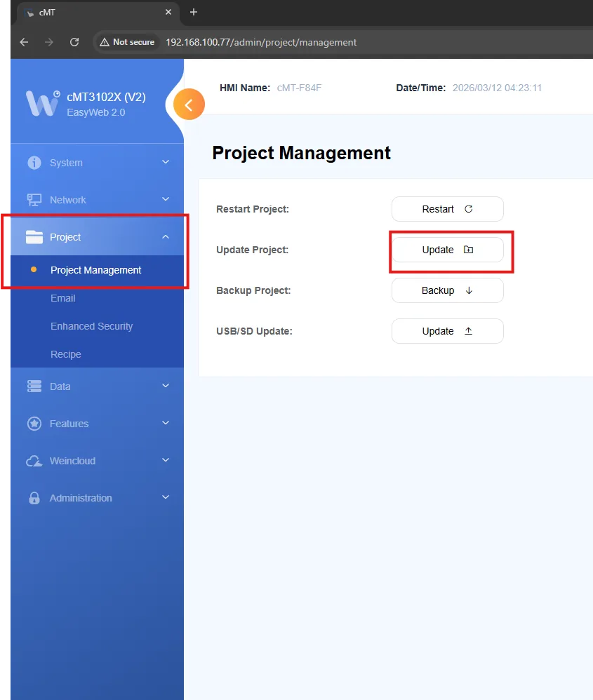Click the Network monitor icon in sidebar
593x700 pixels.
click(34, 200)
